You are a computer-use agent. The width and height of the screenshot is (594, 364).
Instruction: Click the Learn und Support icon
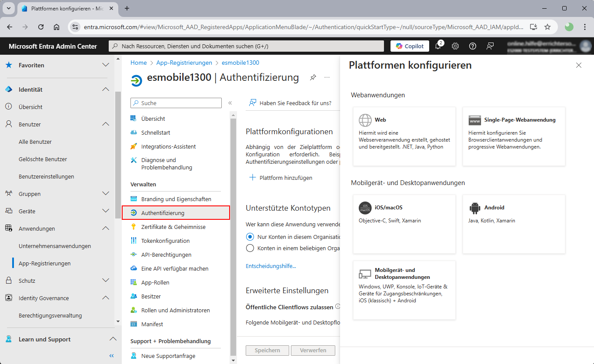[x=9, y=339]
